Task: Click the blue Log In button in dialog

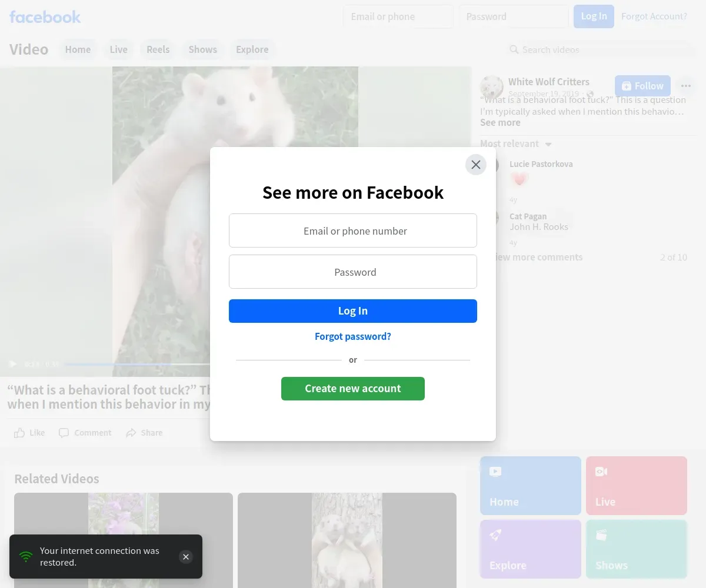Action: [x=353, y=311]
